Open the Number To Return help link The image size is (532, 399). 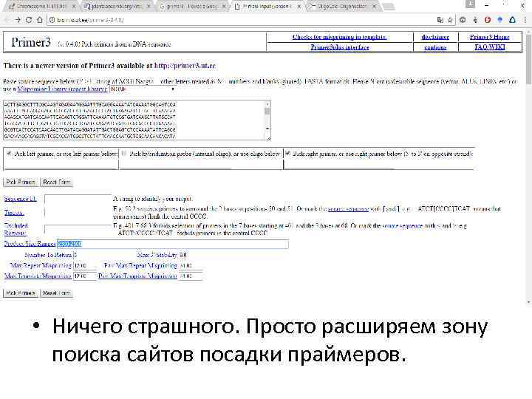click(48, 255)
